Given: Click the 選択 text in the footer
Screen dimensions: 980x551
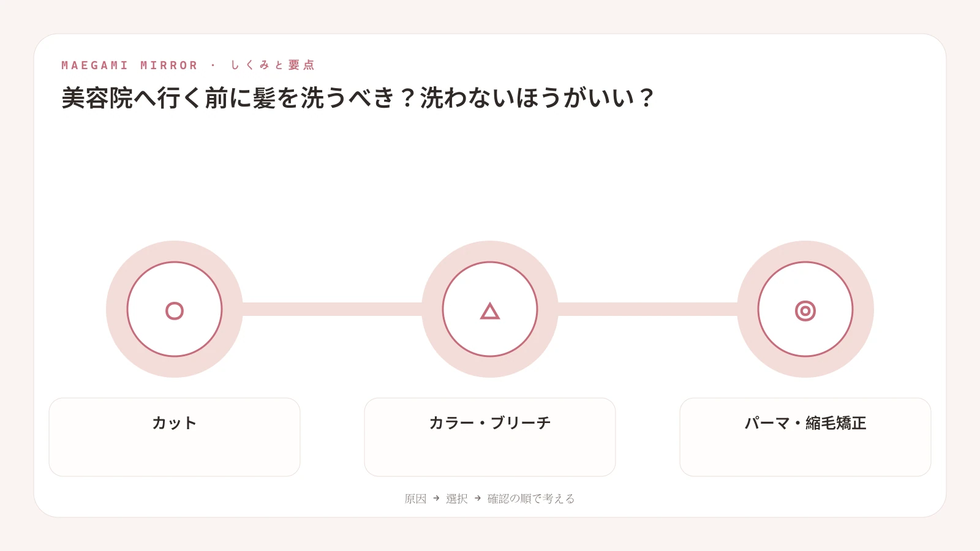Looking at the screenshot, I should pyautogui.click(x=457, y=499).
